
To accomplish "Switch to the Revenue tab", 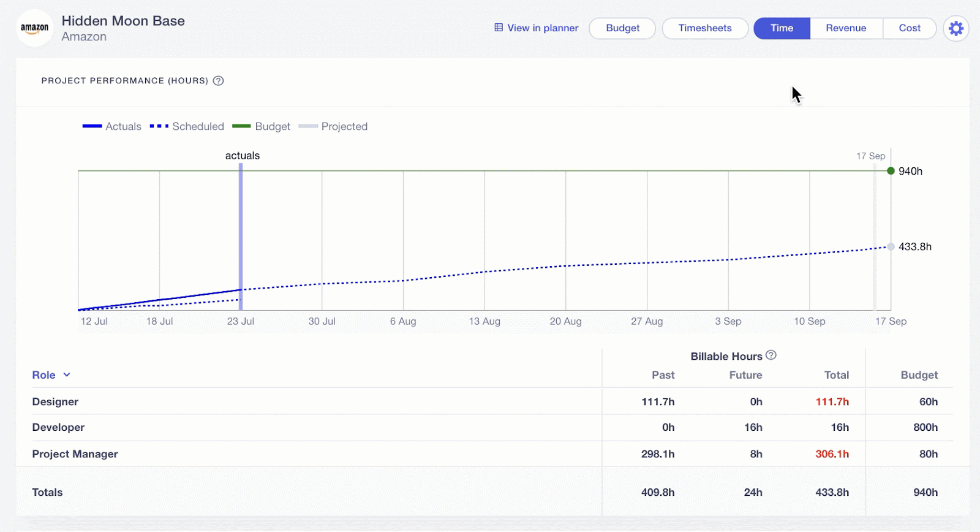I will coord(846,28).
